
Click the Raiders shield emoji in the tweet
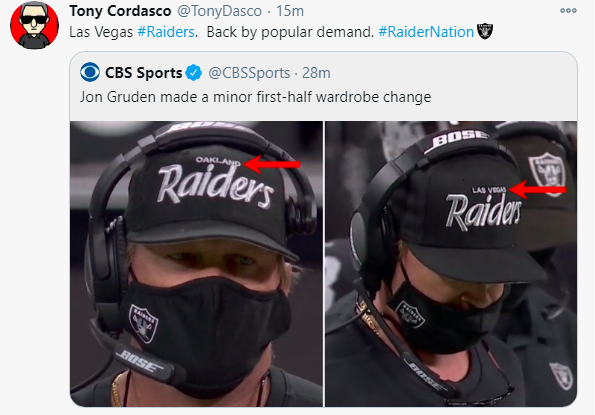(x=485, y=31)
